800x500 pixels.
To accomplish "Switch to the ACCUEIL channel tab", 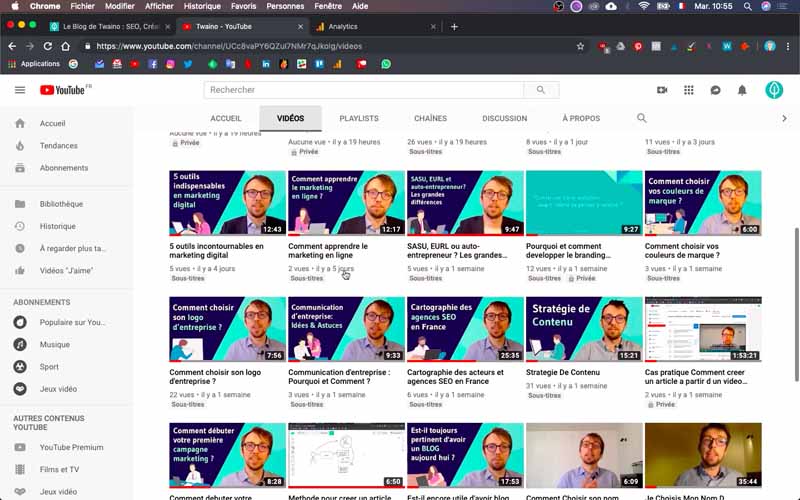I will (226, 118).
